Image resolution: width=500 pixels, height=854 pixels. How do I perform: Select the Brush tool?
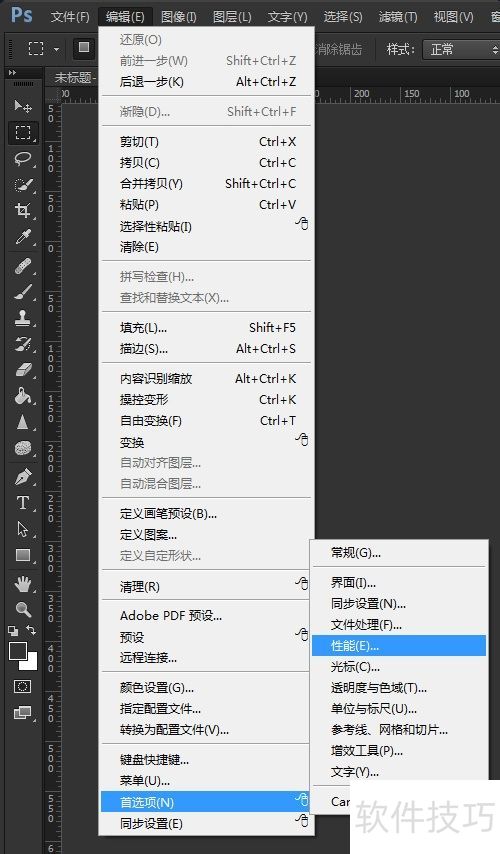(x=22, y=292)
